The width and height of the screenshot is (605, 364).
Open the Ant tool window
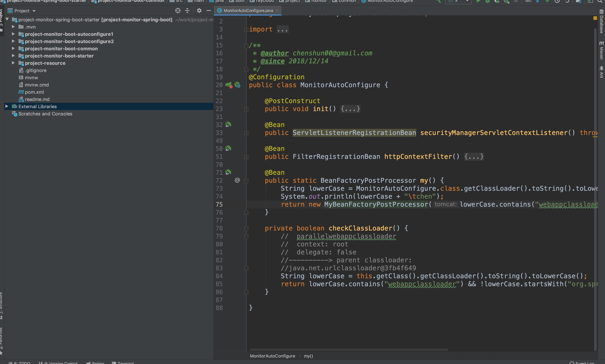click(x=601, y=72)
